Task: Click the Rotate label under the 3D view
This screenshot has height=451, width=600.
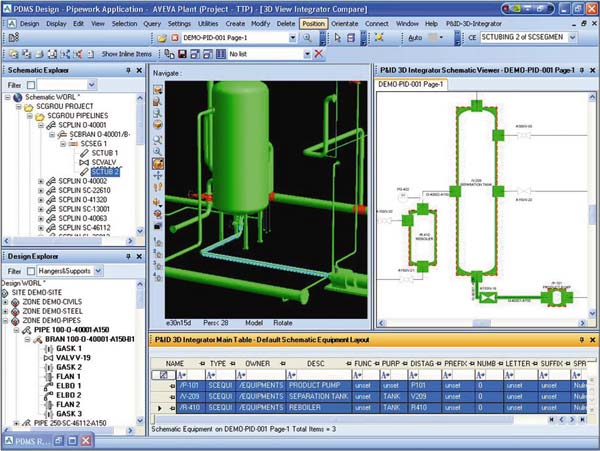Action: [282, 323]
